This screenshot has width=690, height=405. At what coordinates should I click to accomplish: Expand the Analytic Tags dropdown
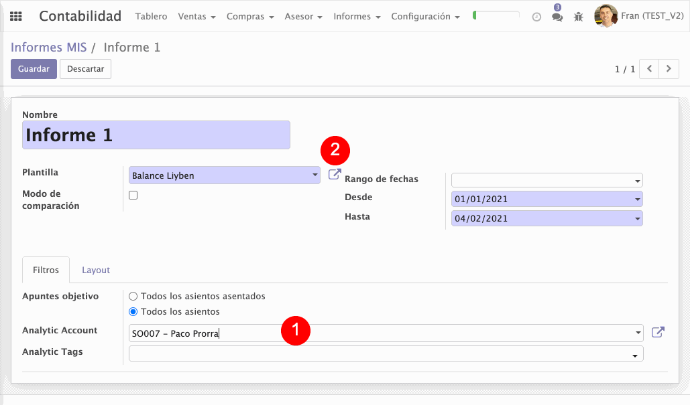[x=385, y=353]
